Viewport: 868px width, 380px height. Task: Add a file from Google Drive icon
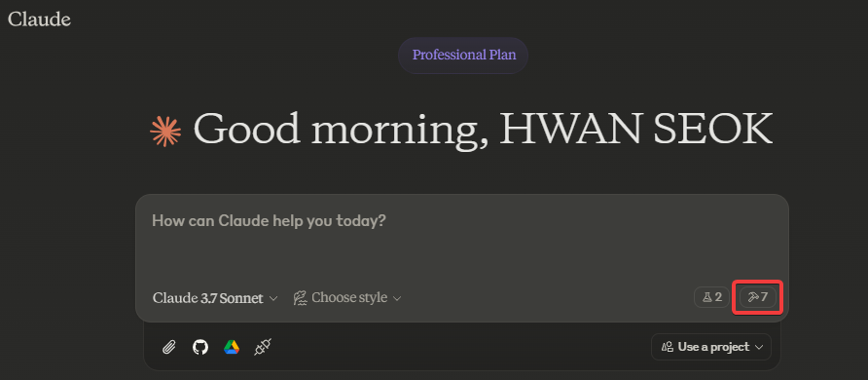232,347
